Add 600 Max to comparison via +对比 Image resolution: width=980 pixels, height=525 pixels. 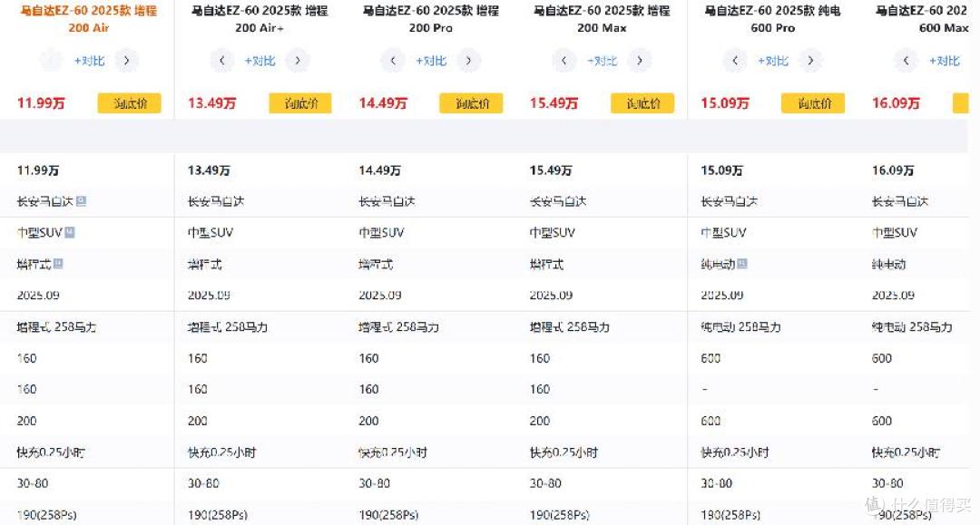945,61
